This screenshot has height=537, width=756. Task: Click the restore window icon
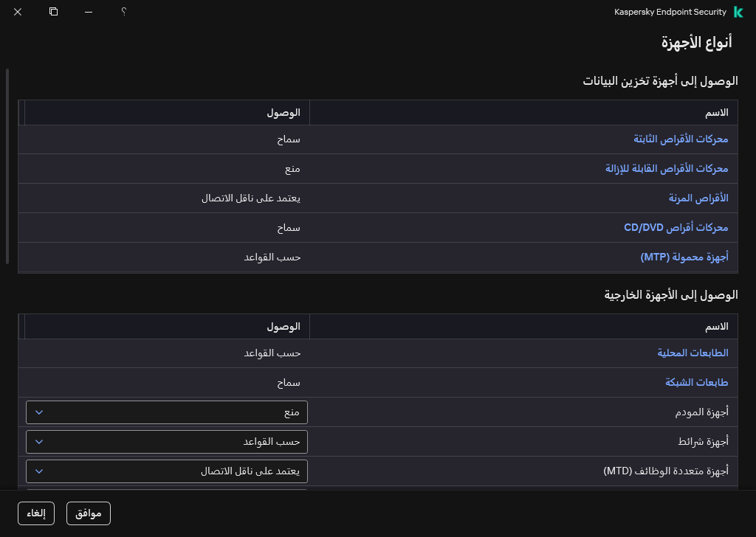click(53, 12)
